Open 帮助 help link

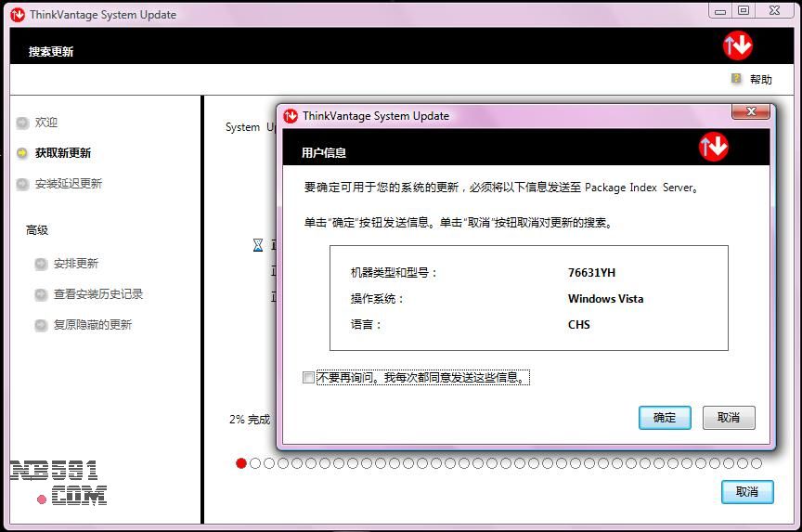(x=760, y=79)
